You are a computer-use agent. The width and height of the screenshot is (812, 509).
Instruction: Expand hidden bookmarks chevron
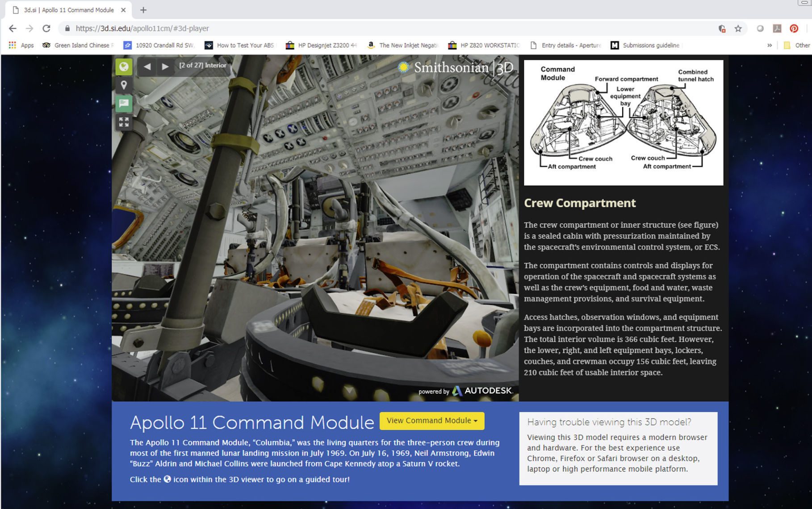(x=770, y=45)
